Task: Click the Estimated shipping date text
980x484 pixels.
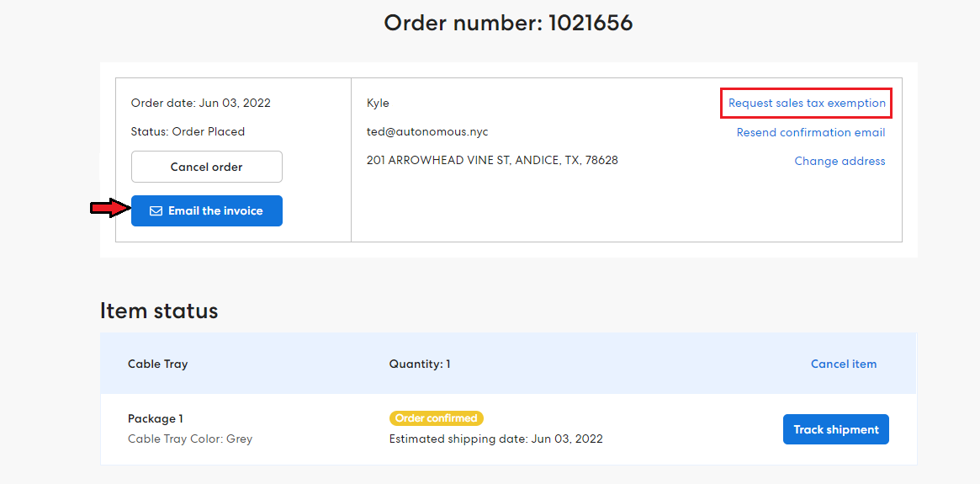Action: coord(495,439)
